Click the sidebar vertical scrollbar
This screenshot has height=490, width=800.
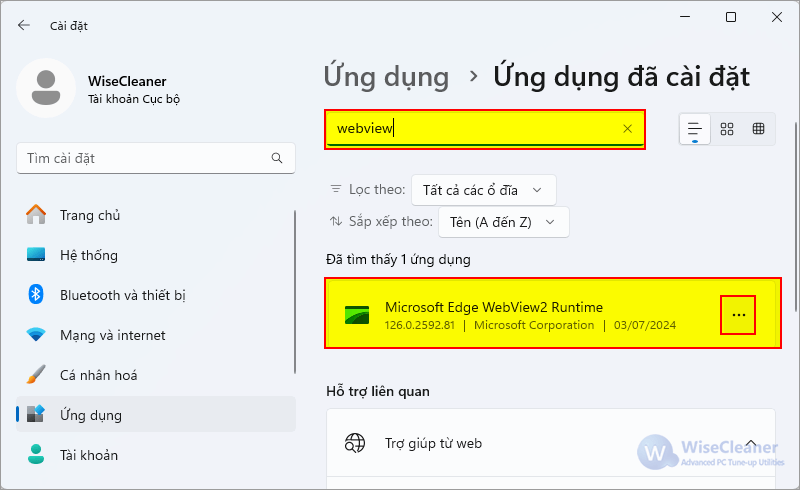(x=295, y=291)
